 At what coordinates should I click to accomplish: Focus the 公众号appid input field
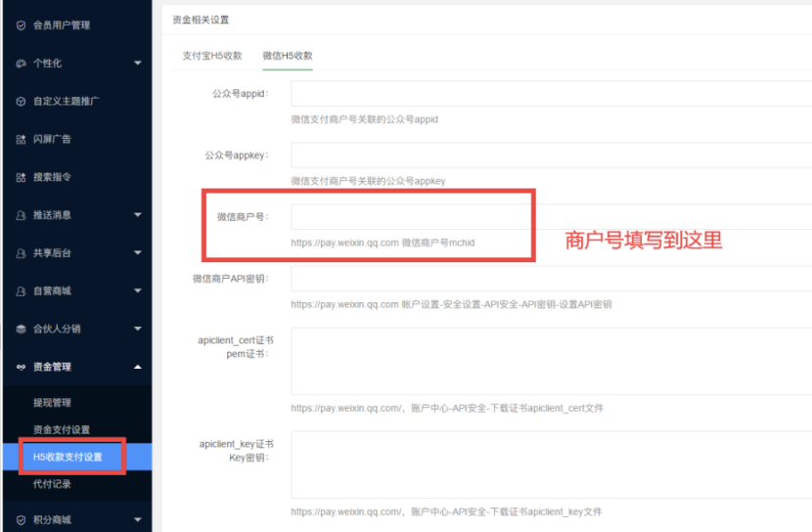(x=552, y=94)
